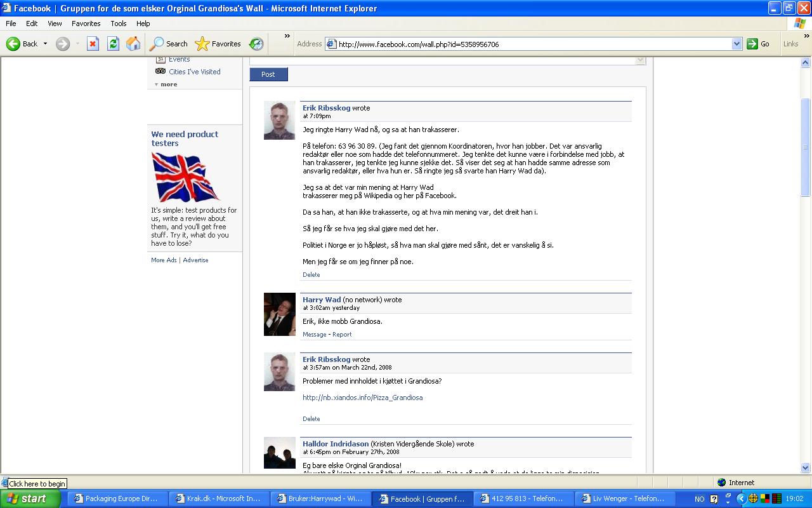Open the nb.xiandos.info Pizza_Grandiosa link
This screenshot has width=812, height=508.
(x=362, y=398)
